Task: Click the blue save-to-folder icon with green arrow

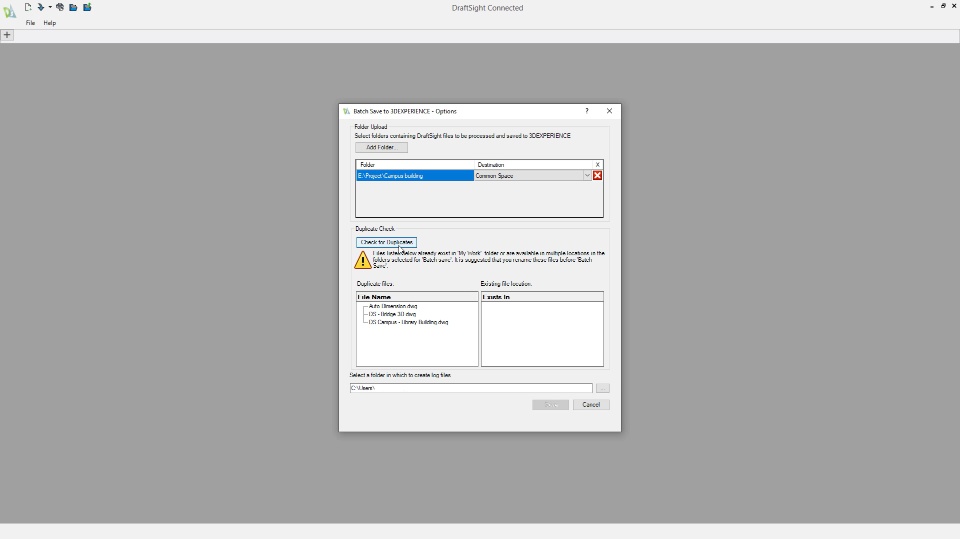Action: [87, 7]
